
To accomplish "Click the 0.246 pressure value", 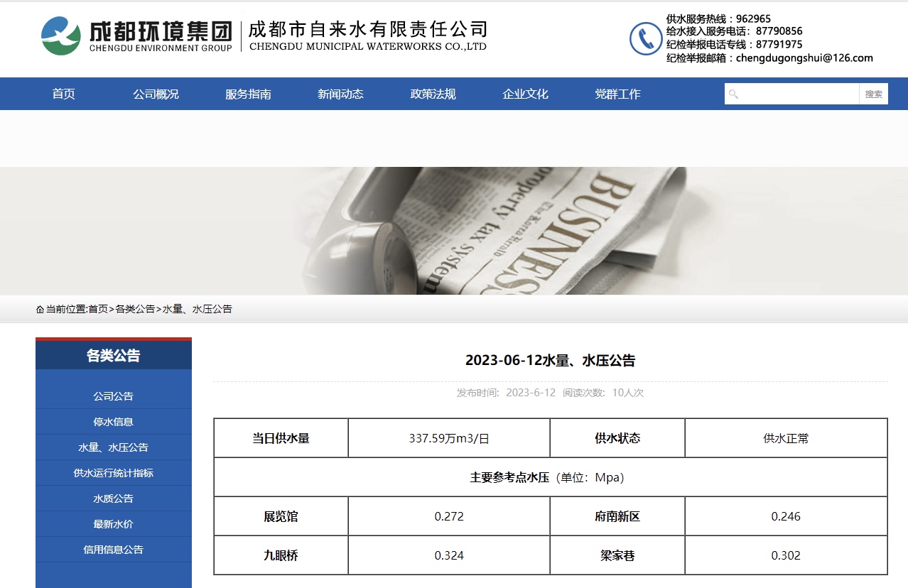I will (787, 516).
